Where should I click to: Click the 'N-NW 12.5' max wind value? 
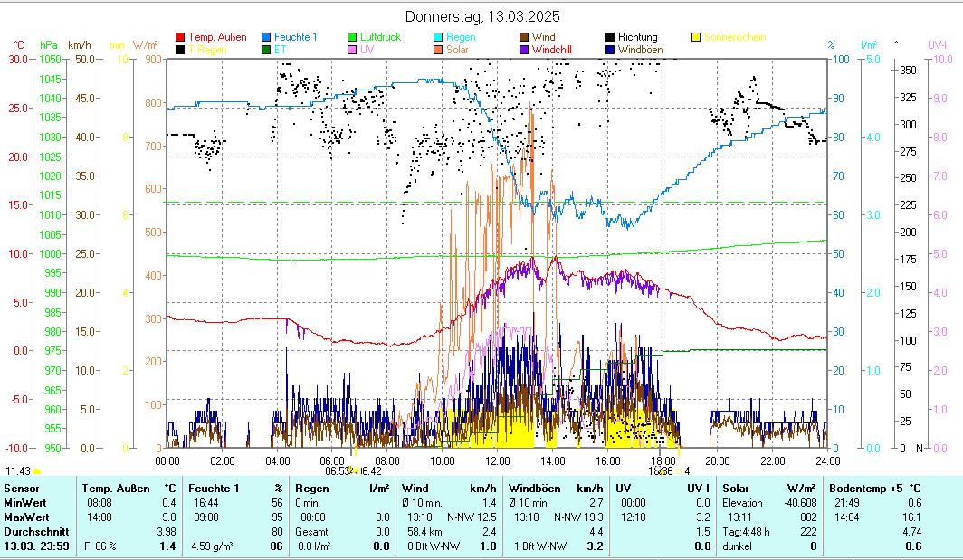click(x=472, y=517)
